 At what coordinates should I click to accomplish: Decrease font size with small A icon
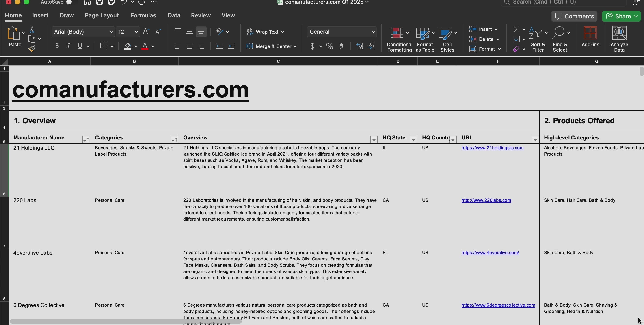158,32
